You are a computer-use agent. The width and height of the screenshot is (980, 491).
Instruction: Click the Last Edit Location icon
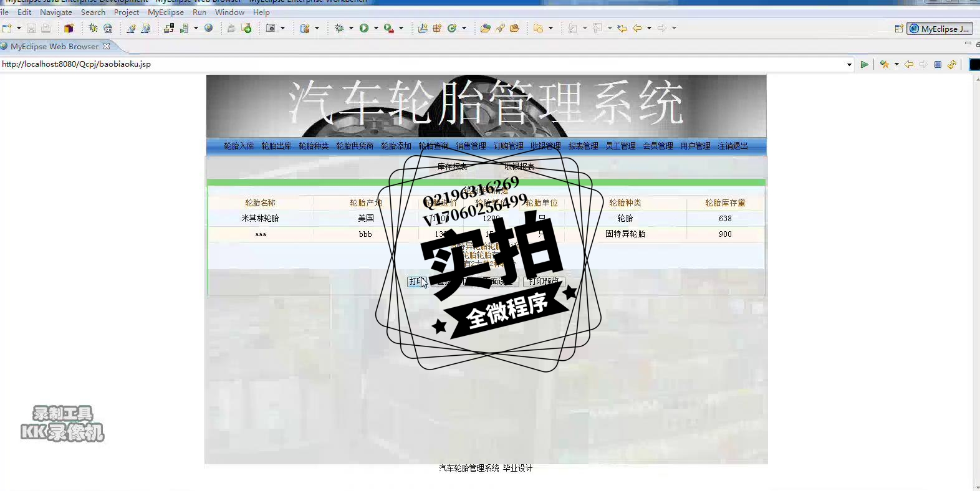coord(622,28)
